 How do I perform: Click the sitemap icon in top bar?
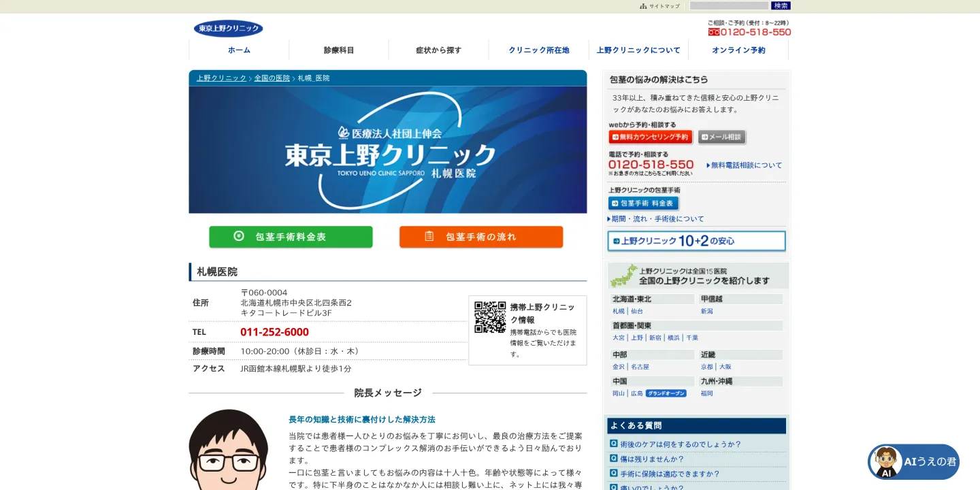pyautogui.click(x=643, y=5)
